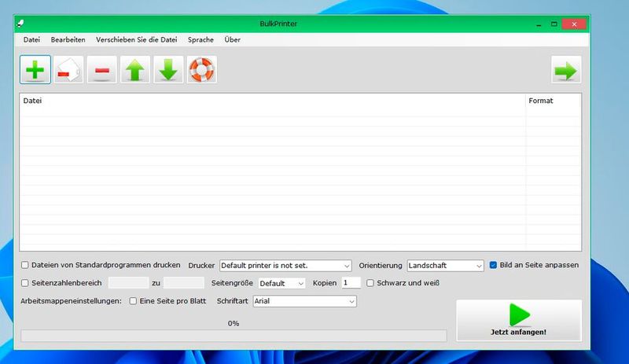Expand the Drucker printer dropdown
The height and width of the screenshot is (364, 629).
coord(285,266)
